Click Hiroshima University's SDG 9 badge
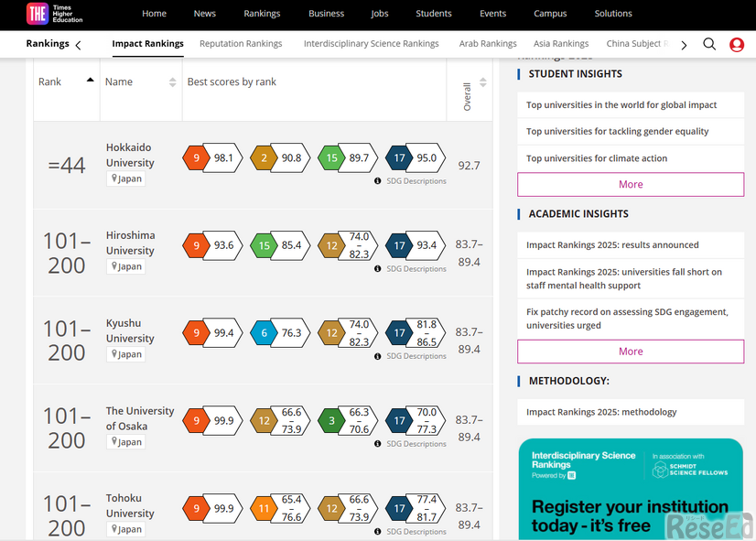The width and height of the screenshot is (756, 541). 196,245
